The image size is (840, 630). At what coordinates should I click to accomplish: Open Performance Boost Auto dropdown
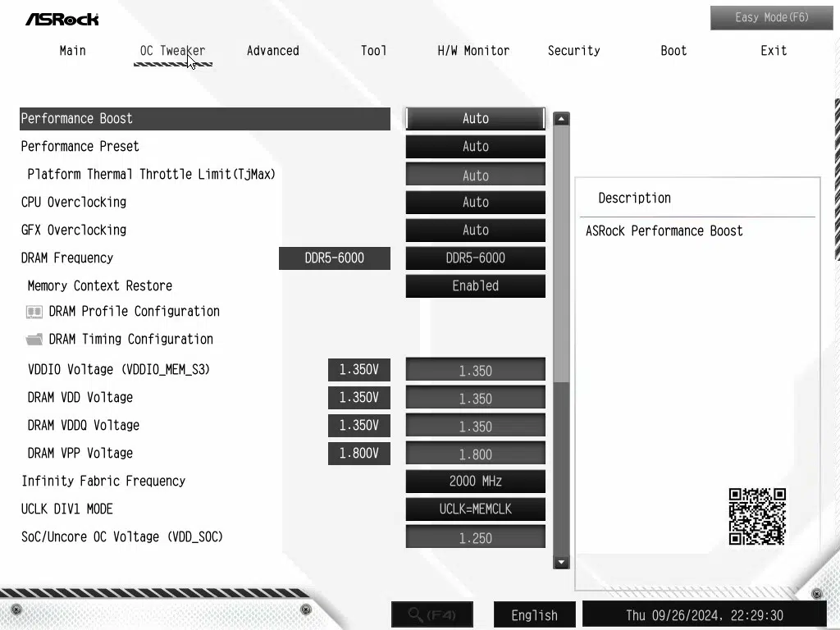[475, 119]
